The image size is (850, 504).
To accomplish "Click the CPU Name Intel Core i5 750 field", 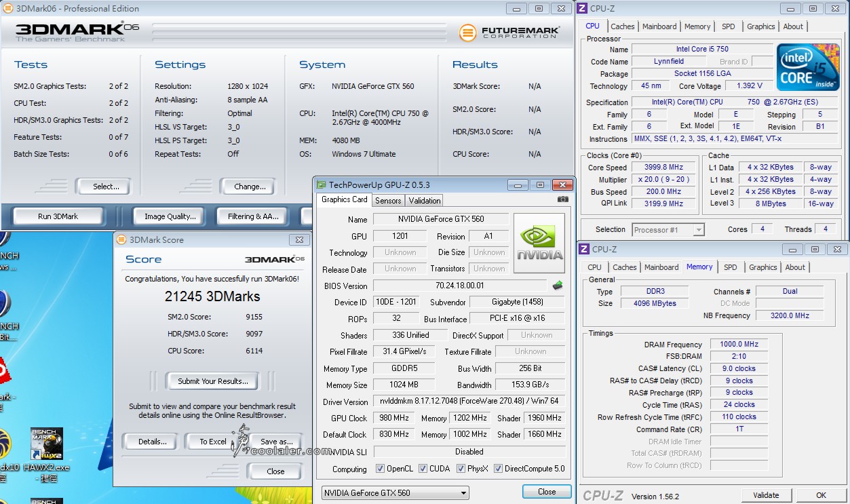I will 702,49.
